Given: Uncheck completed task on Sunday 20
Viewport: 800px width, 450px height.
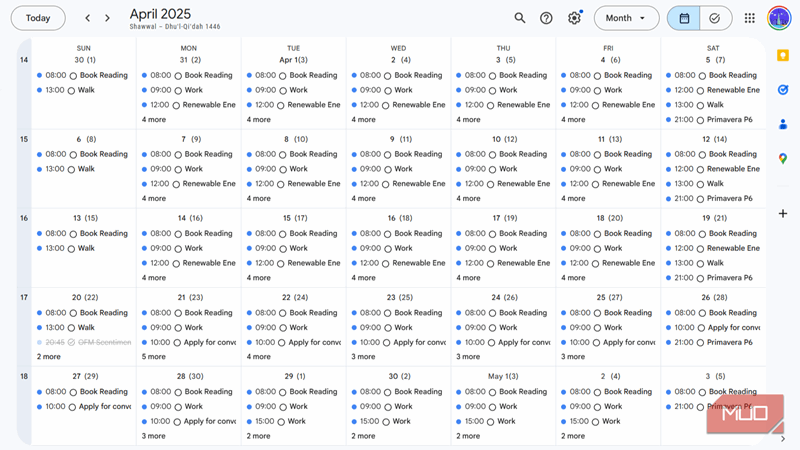Looking at the screenshot, I should 72,342.
